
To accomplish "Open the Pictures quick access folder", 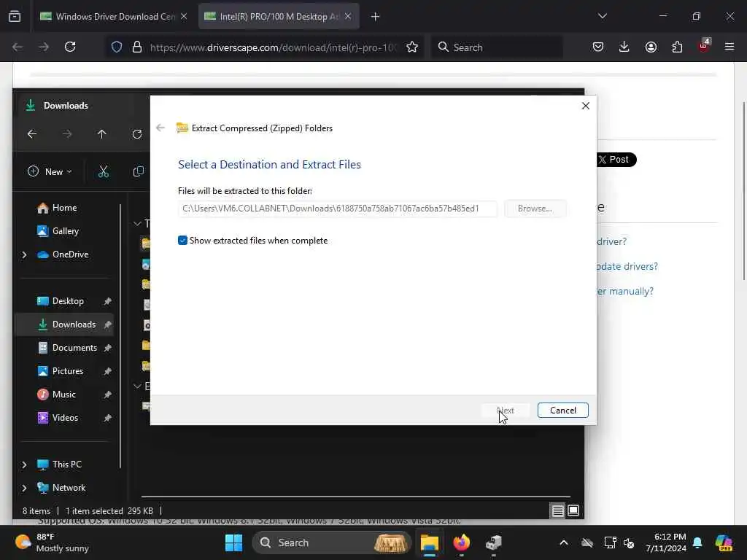I will (x=67, y=371).
